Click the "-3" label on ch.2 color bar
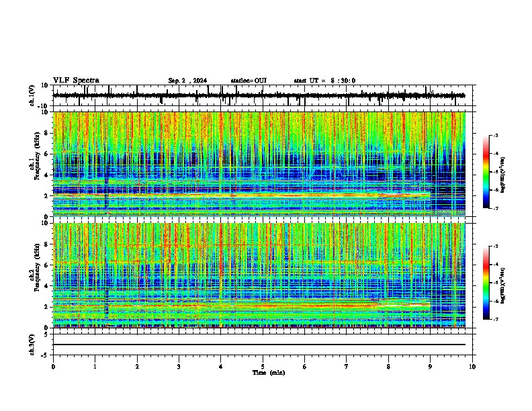The image size is (532, 411). 495,246
